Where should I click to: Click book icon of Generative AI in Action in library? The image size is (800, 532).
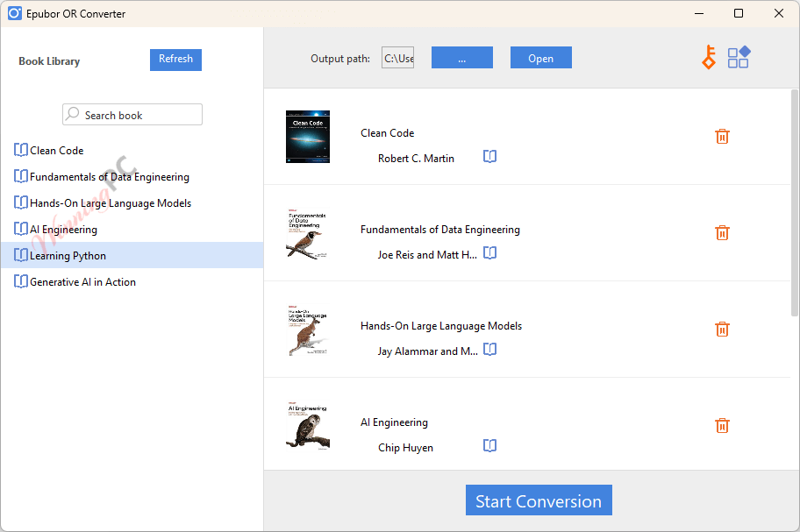tap(21, 281)
